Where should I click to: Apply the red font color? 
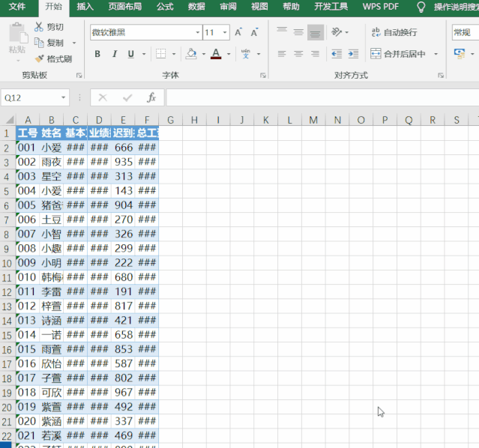pyautogui.click(x=216, y=54)
